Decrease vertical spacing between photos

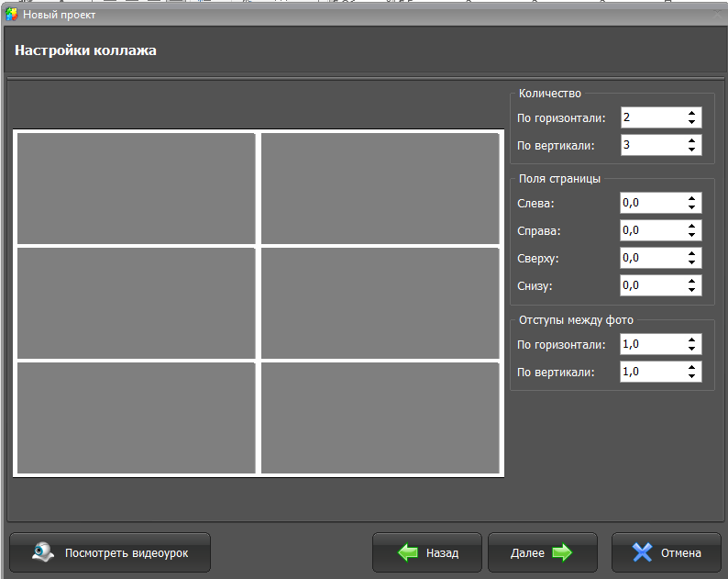691,376
